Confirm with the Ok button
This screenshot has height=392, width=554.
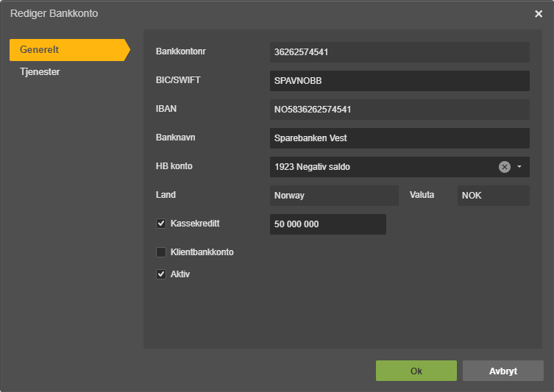[416, 371]
